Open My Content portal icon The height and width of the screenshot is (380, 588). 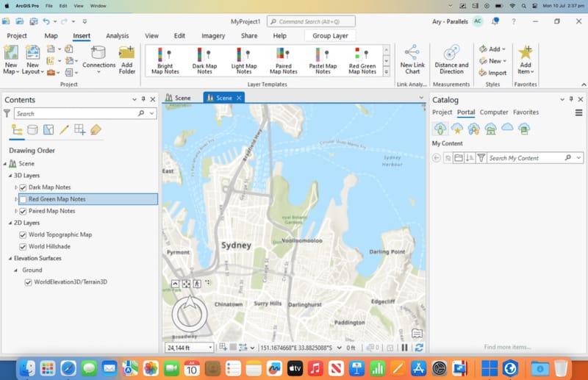tap(440, 129)
